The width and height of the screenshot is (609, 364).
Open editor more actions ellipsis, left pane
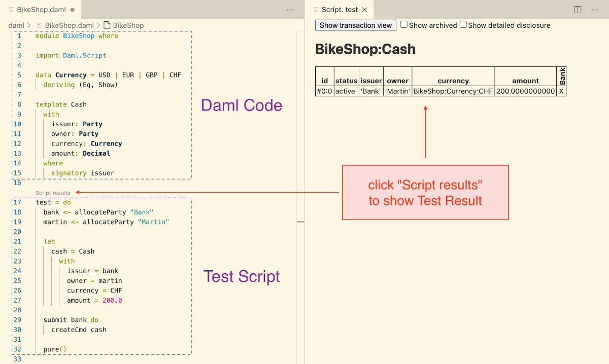pyautogui.click(x=290, y=10)
